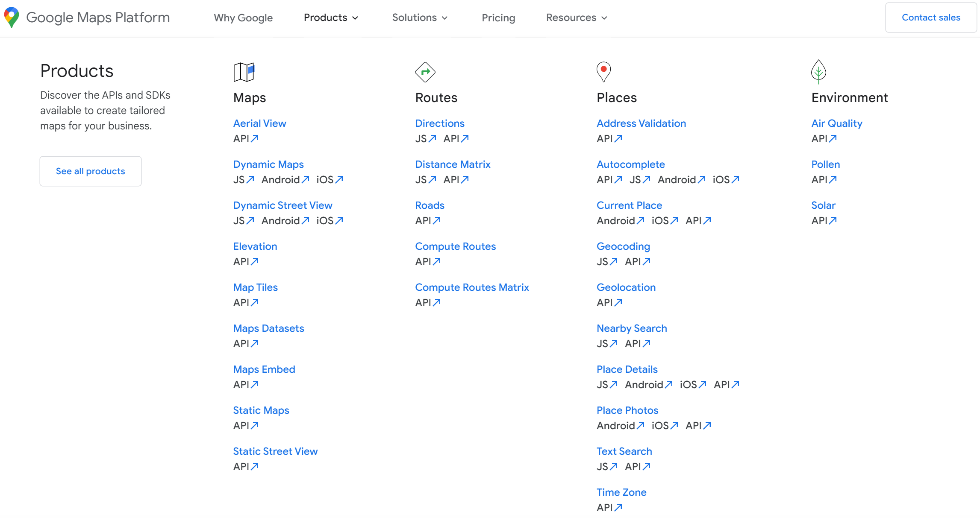Viewport: 980px width, 518px height.
Task: Open the Solar product link
Action: pos(824,205)
